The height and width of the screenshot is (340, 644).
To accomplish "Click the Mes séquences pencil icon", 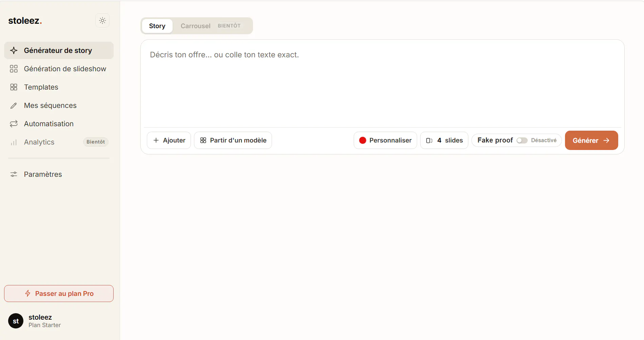I will point(14,106).
